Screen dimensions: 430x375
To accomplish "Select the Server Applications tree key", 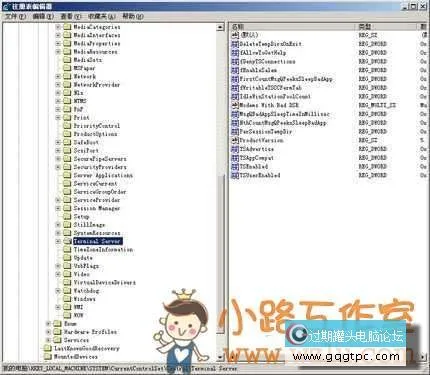I will 103,175.
